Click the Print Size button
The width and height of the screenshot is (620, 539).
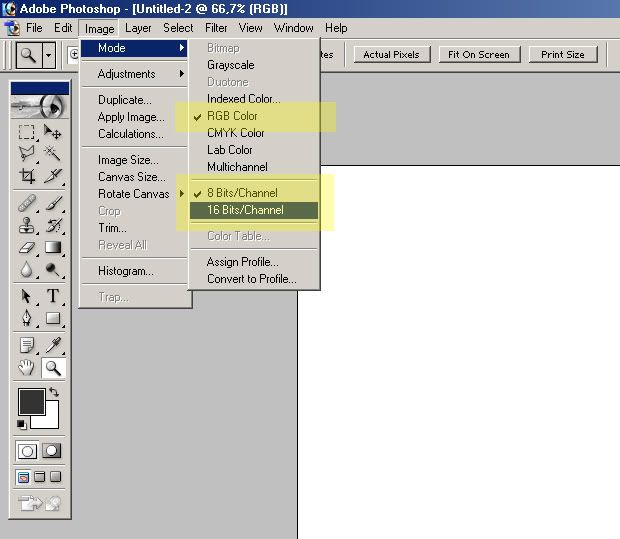[x=563, y=55]
